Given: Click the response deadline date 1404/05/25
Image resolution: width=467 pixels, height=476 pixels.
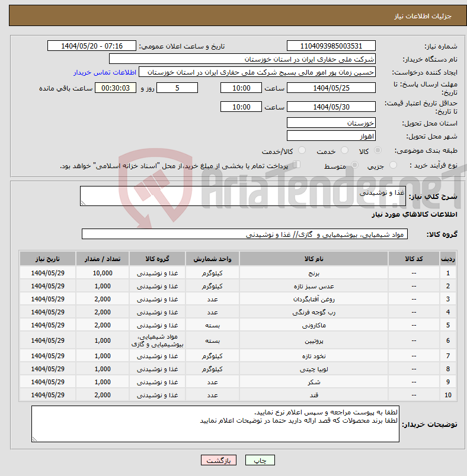Looking at the screenshot, I should tap(331, 88).
